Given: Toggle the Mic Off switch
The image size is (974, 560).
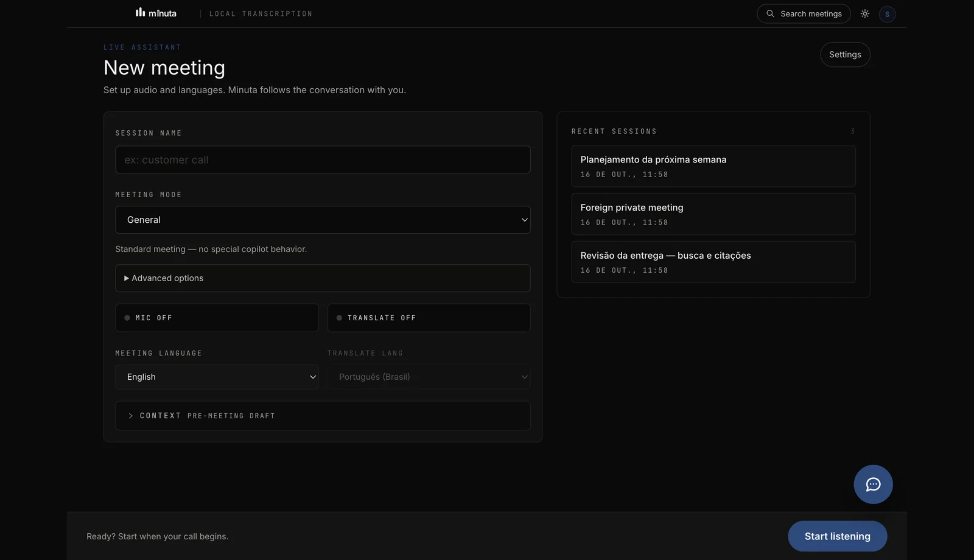Looking at the screenshot, I should 217,318.
